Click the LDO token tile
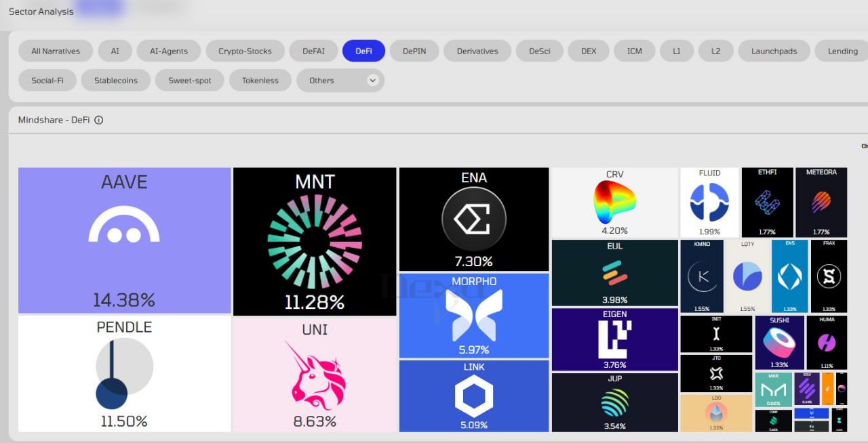The height and width of the screenshot is (443, 868). point(716,413)
